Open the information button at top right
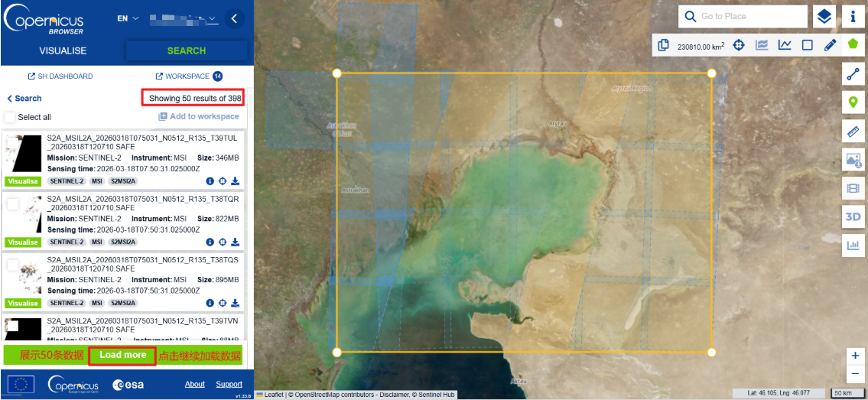This screenshot has height=400, width=868. click(853, 17)
